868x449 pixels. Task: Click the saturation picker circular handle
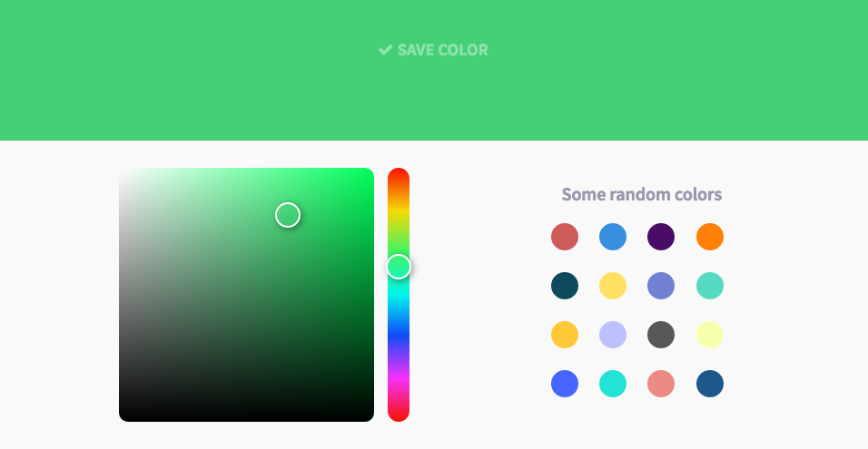288,215
